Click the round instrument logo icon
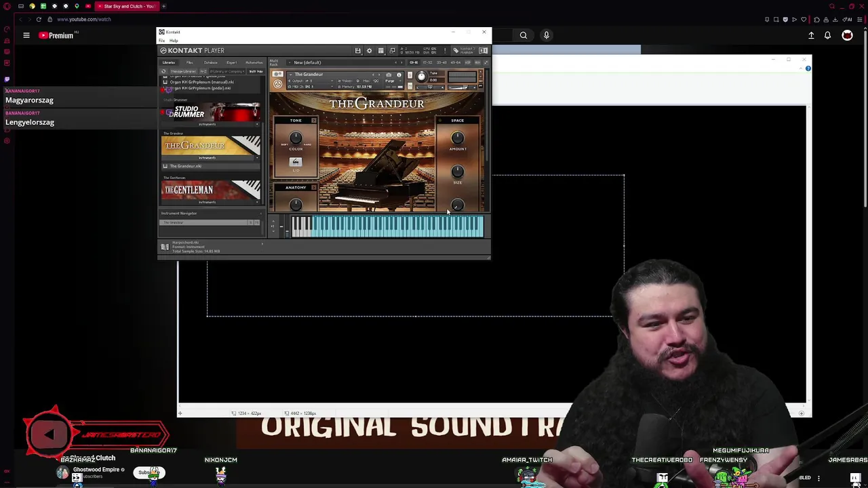 tap(277, 84)
